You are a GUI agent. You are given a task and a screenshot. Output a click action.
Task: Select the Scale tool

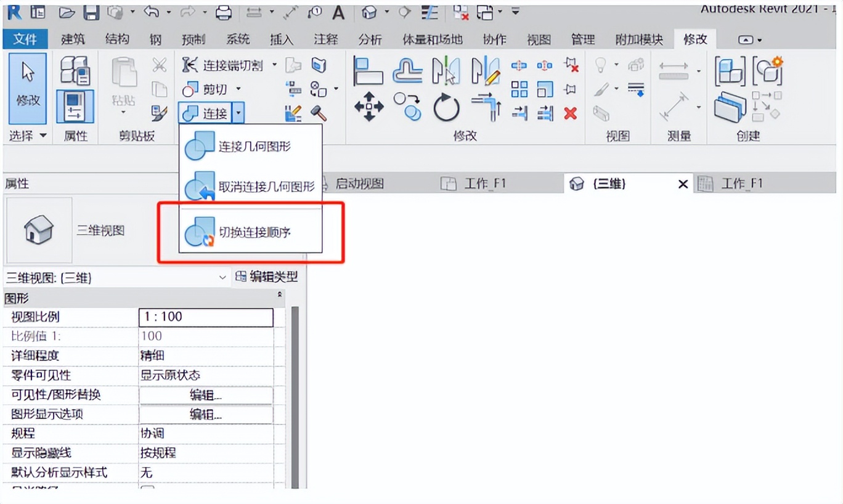[545, 89]
